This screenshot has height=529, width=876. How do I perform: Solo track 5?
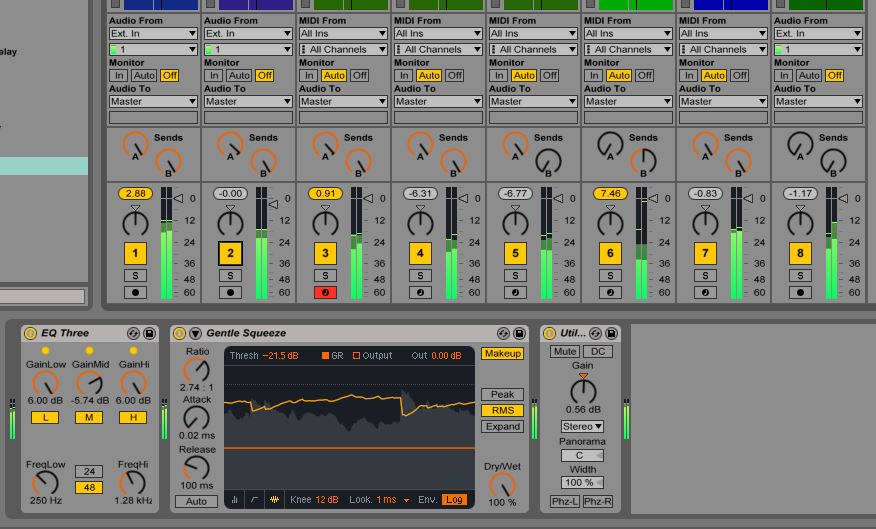pyautogui.click(x=515, y=276)
